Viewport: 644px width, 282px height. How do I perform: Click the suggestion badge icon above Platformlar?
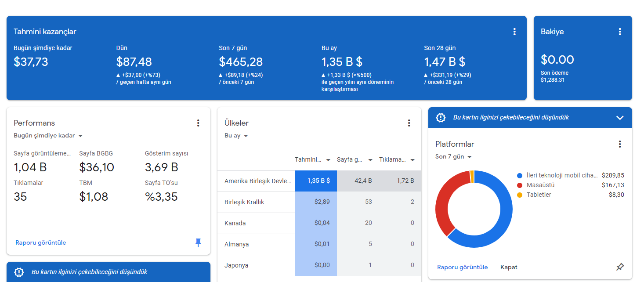click(440, 118)
